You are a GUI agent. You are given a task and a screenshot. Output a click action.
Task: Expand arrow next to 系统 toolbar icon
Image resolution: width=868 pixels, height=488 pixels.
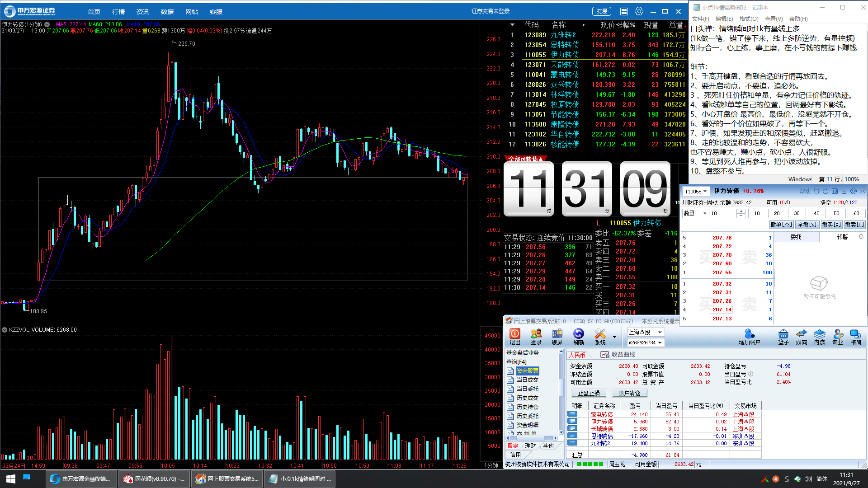pyautogui.click(x=614, y=337)
